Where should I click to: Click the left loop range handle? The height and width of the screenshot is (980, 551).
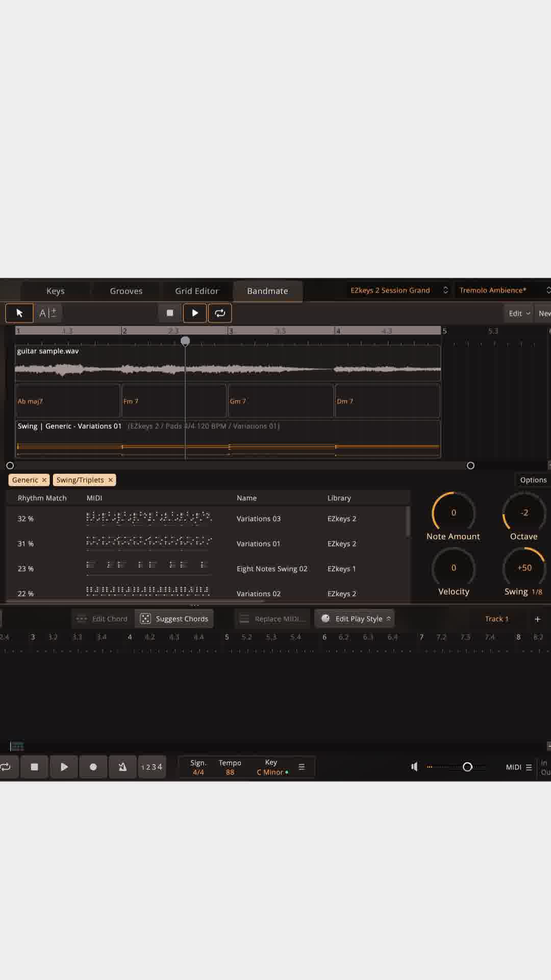tap(10, 465)
